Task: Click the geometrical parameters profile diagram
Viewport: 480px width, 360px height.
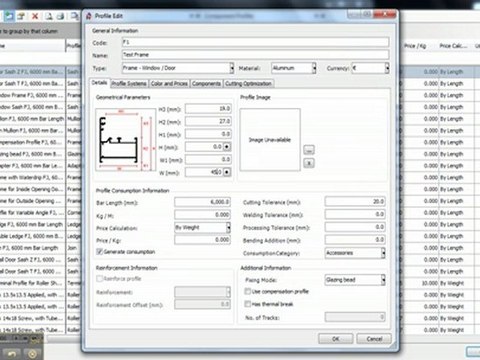Action: pyautogui.click(x=125, y=140)
